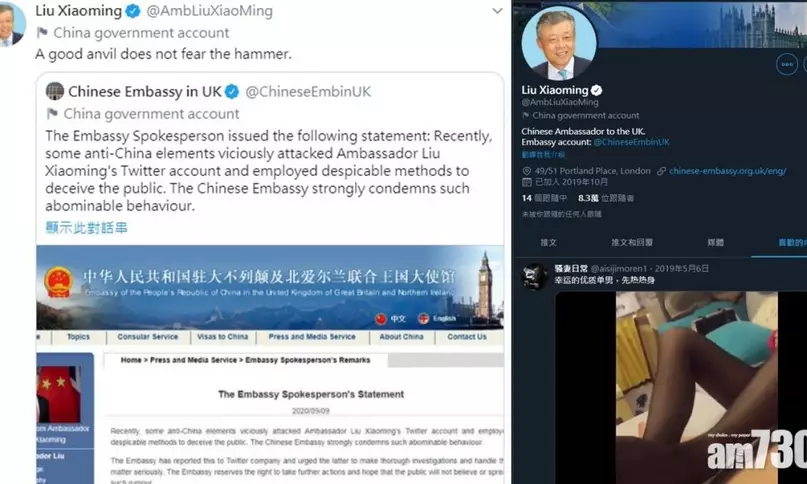Switch to the 推文和回覆 tab
The height and width of the screenshot is (484, 807).
point(632,243)
